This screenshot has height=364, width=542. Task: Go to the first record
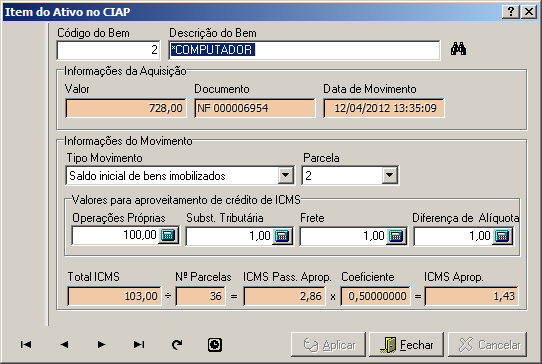click(x=26, y=344)
